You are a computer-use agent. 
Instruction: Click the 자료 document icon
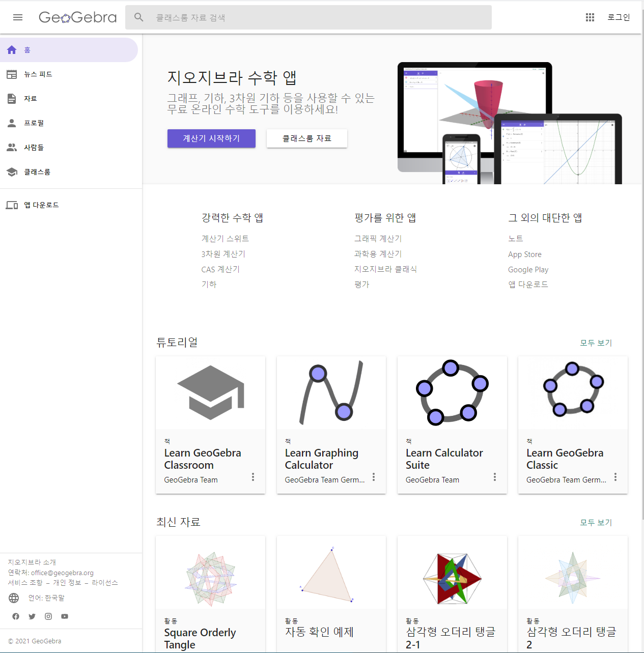pyautogui.click(x=12, y=99)
